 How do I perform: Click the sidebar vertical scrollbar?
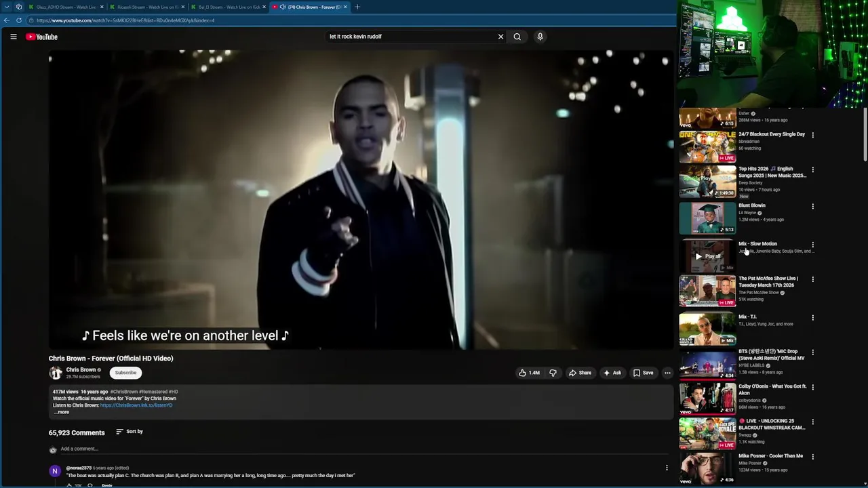click(x=865, y=136)
